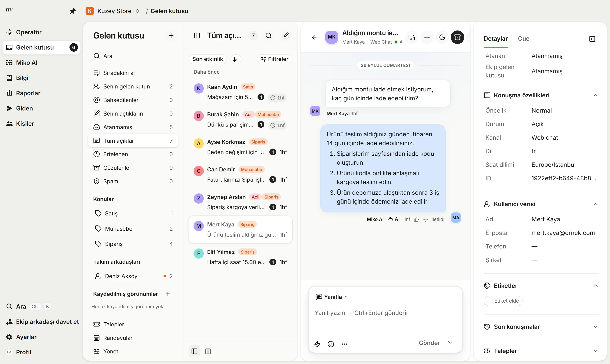610x364 pixels.
Task: Click the sort order icon beside Son etkinlik
Action: (x=236, y=59)
